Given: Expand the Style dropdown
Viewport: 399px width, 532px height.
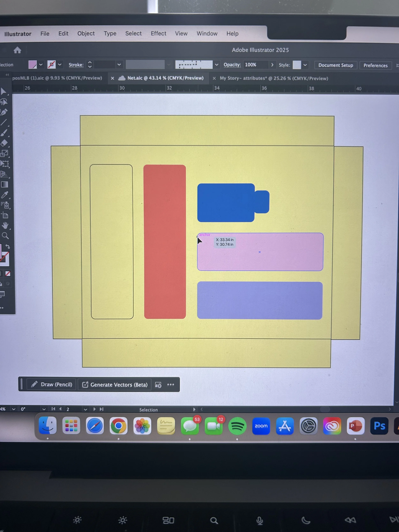Looking at the screenshot, I should point(305,65).
